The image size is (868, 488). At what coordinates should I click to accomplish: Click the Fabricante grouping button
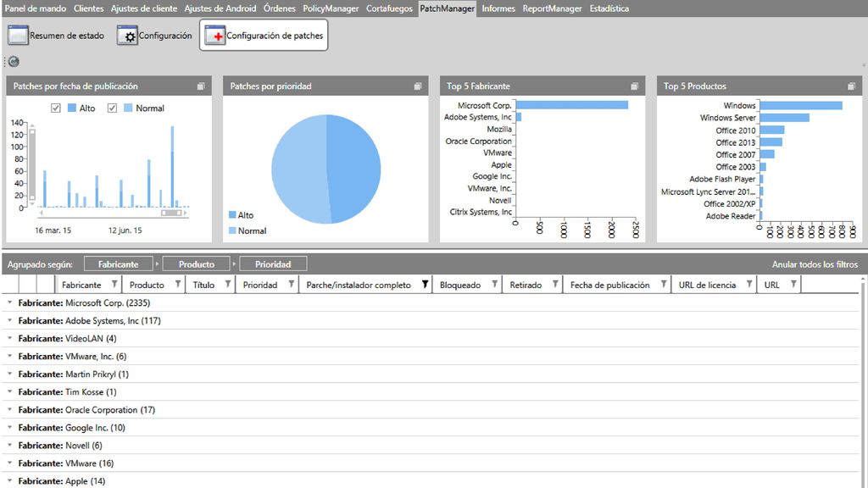point(119,264)
